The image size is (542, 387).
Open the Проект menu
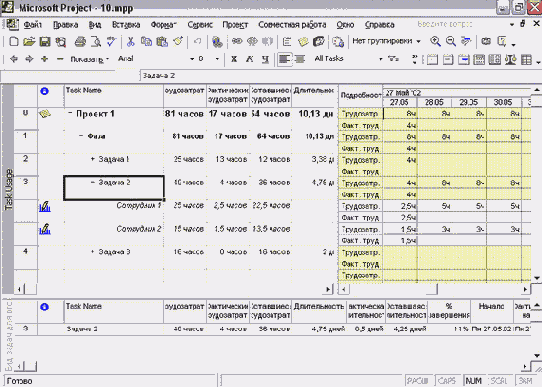coord(235,25)
